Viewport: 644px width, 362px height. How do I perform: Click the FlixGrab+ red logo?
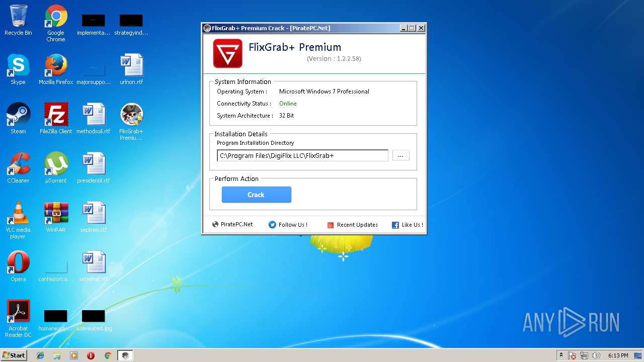click(x=227, y=53)
